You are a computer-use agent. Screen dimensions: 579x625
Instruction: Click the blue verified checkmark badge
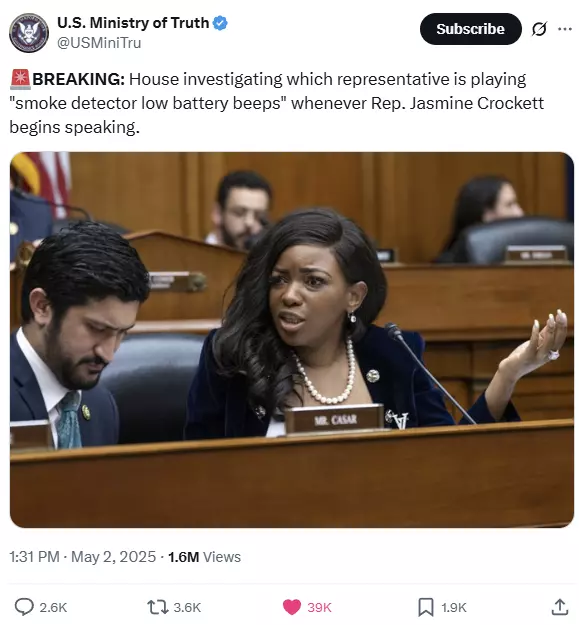click(x=220, y=23)
